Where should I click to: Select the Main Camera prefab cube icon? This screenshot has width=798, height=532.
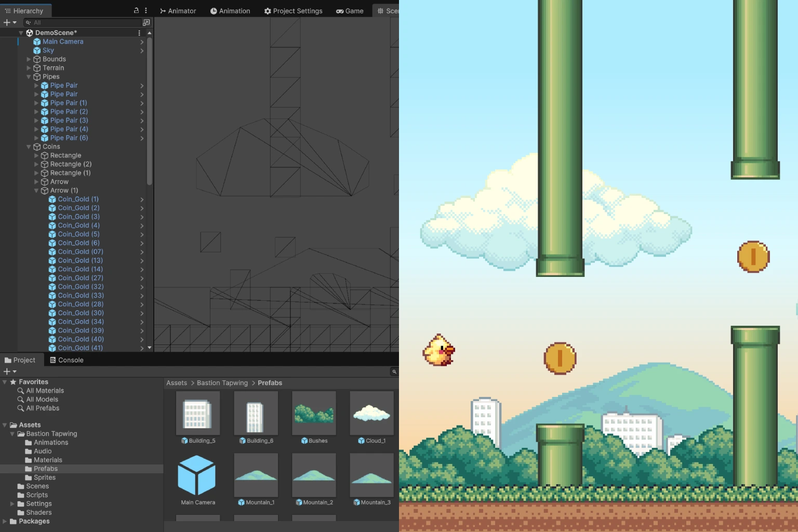pos(37,42)
